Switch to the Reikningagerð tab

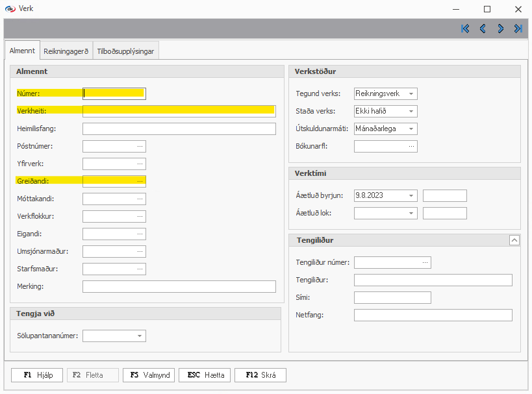coord(66,51)
